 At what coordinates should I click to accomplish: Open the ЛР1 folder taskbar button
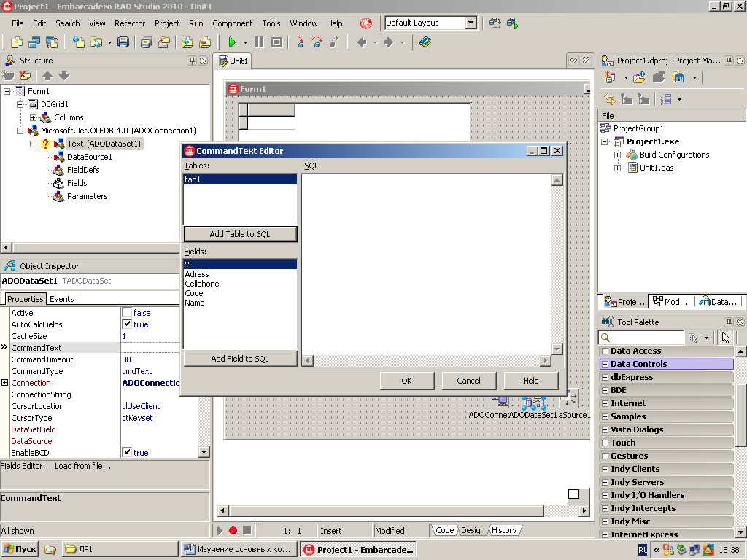click(x=120, y=549)
